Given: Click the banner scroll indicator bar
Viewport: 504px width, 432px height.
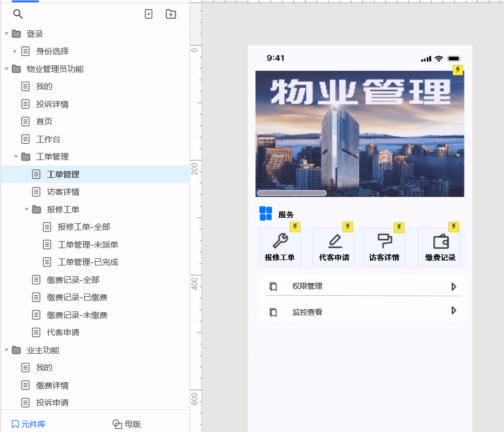Looking at the screenshot, I should click(292, 193).
